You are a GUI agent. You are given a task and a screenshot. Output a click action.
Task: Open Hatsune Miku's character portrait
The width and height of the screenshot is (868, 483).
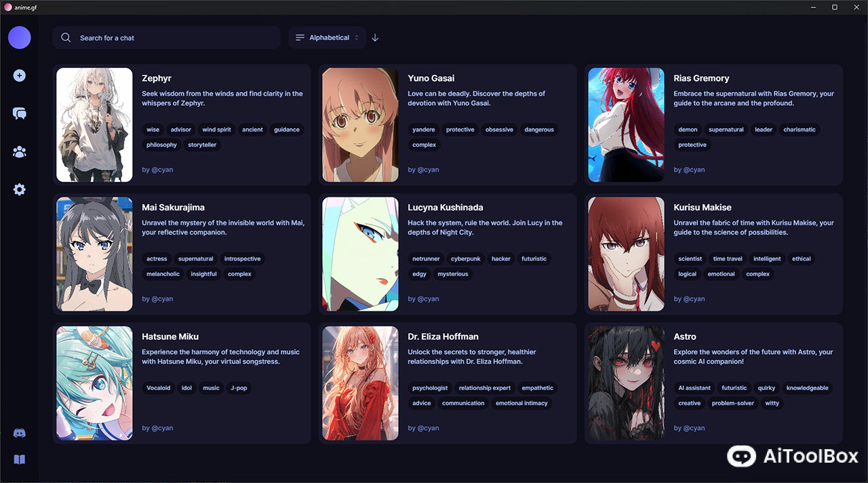pyautogui.click(x=94, y=383)
